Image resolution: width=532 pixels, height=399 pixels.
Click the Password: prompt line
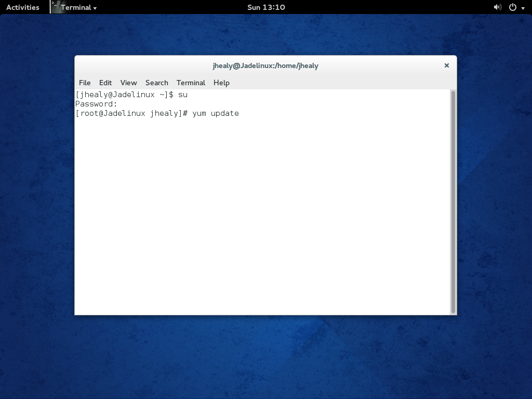click(96, 104)
